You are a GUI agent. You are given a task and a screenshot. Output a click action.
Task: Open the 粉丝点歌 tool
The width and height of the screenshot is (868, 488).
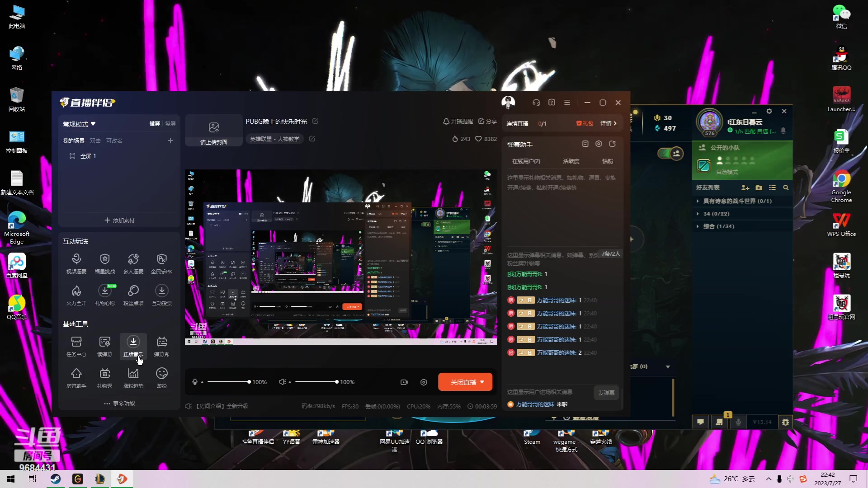point(133,295)
